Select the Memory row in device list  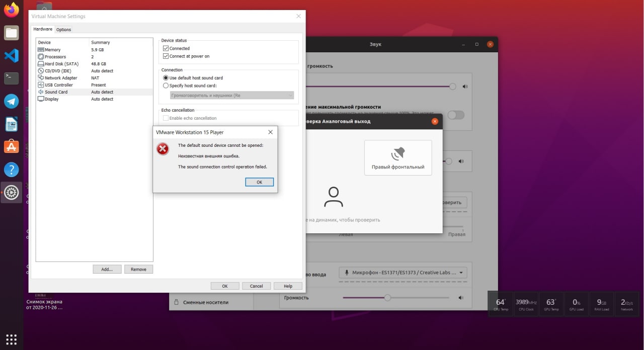94,50
